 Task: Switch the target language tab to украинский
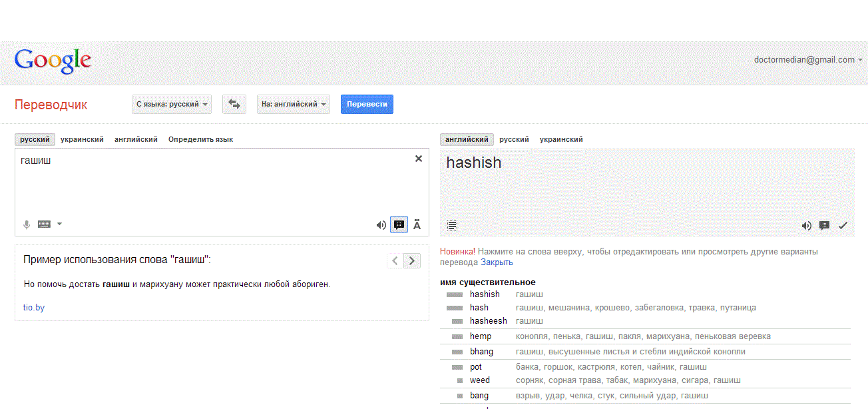[561, 140]
